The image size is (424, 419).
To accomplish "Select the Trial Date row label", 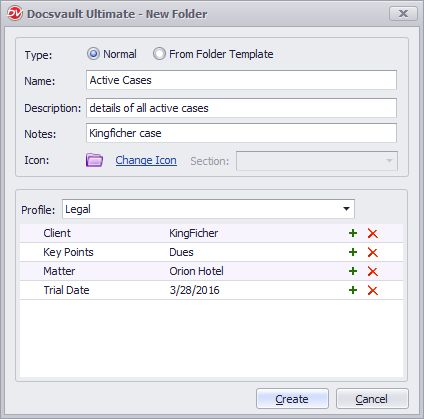I will pos(66,290).
